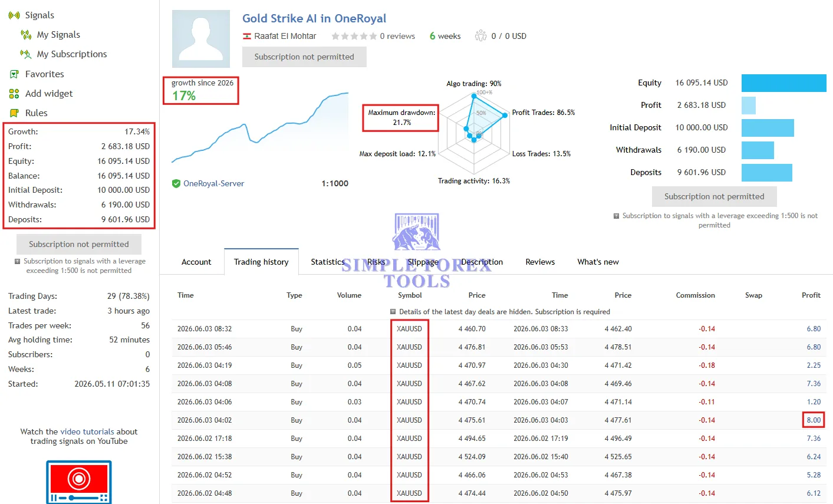
Task: Open the Reviews tab
Action: [540, 262]
